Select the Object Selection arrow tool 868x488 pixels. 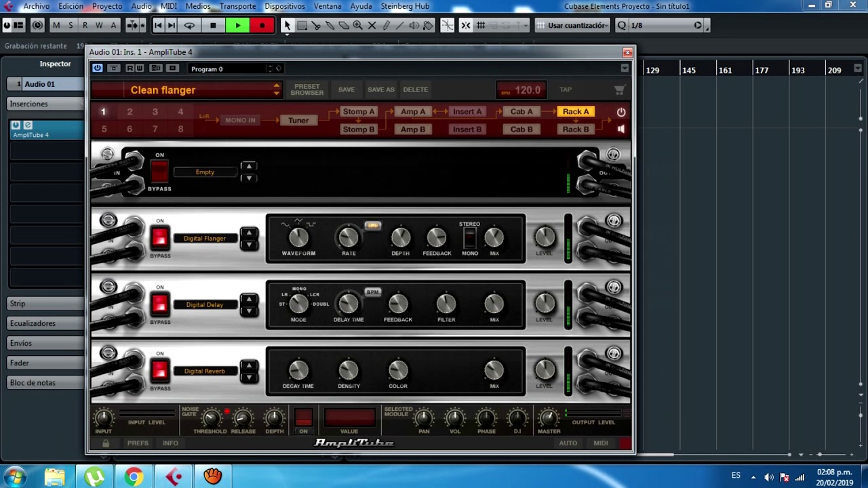click(287, 25)
